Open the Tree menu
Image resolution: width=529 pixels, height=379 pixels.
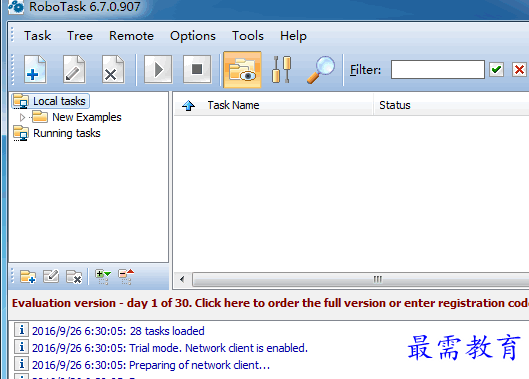pos(80,36)
